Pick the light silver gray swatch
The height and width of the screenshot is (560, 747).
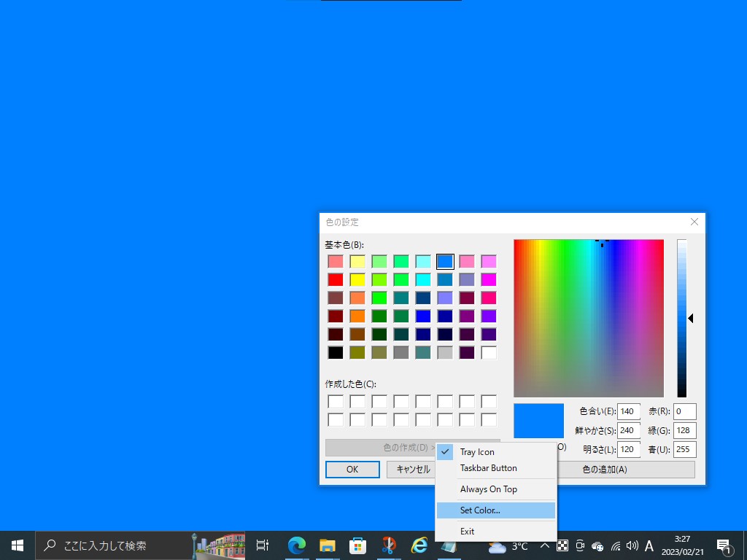(445, 353)
